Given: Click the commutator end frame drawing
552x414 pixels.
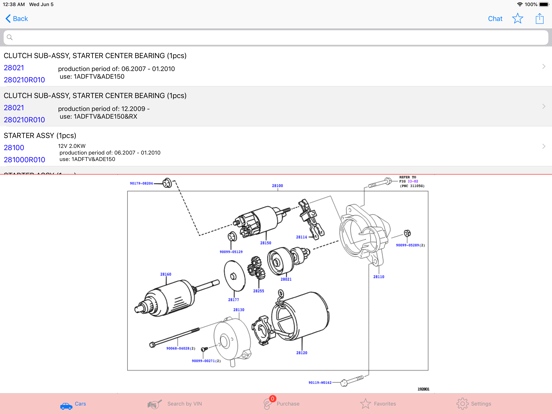Looking at the screenshot, I should tap(232, 341).
